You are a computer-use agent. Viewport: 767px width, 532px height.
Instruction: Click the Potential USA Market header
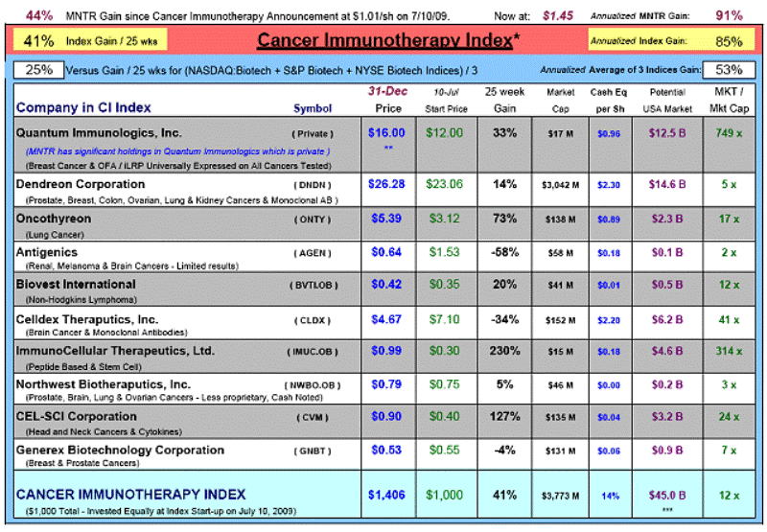[x=667, y=101]
